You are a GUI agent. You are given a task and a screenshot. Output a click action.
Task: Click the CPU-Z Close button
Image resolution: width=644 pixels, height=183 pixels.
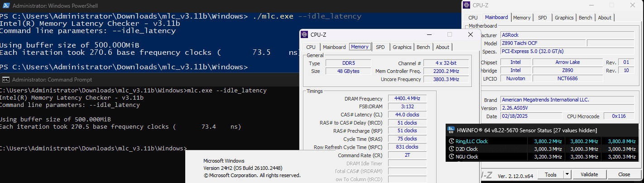(x=624, y=174)
